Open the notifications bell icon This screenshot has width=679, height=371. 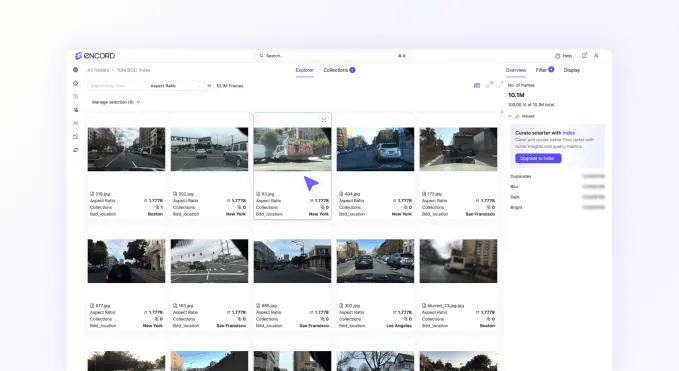[584, 56]
